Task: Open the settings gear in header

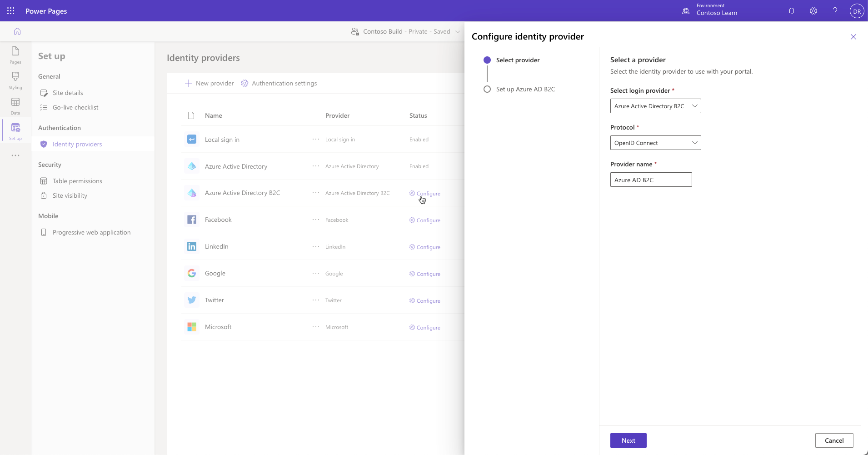Action: click(x=813, y=11)
